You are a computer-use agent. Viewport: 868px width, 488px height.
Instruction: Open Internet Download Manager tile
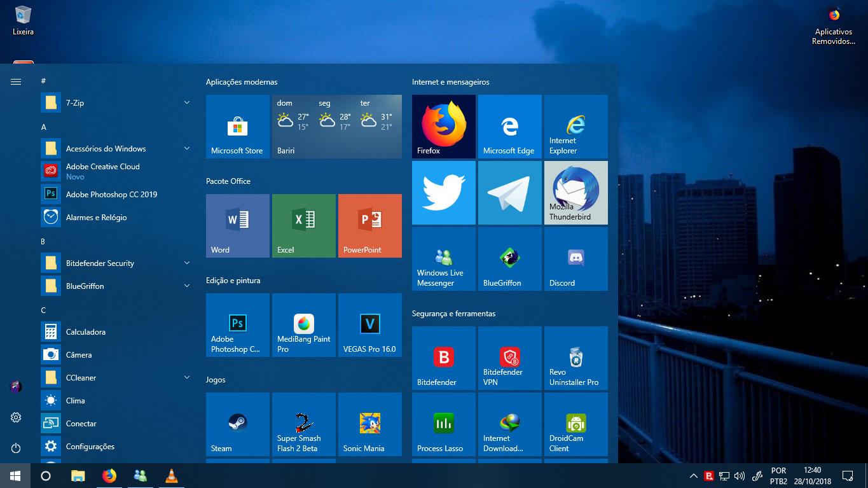pyautogui.click(x=510, y=424)
